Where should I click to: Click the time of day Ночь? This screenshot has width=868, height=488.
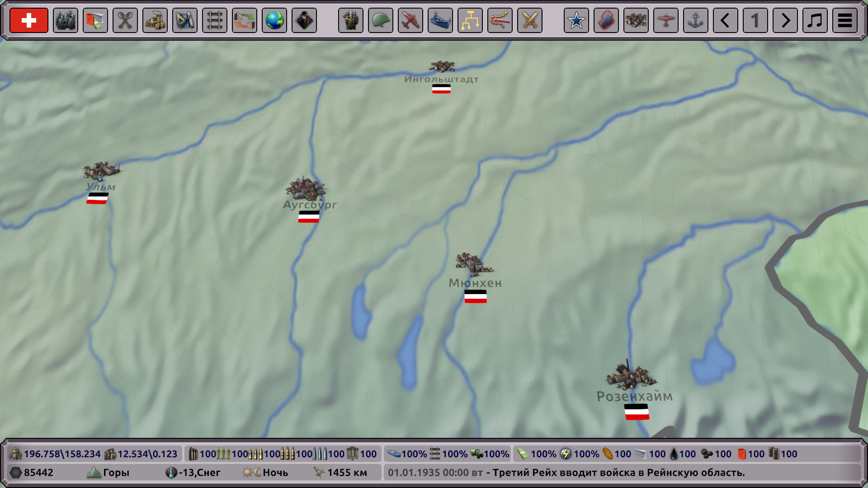point(275,473)
